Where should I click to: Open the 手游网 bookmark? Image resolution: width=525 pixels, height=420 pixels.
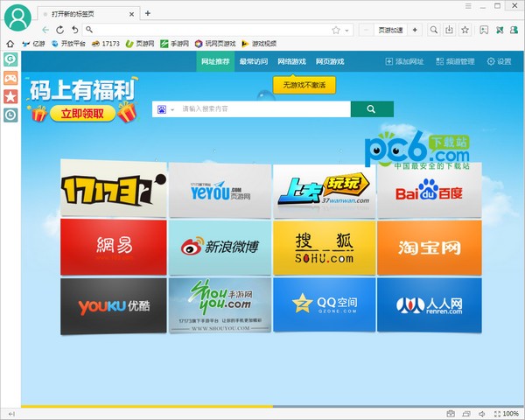[x=174, y=44]
